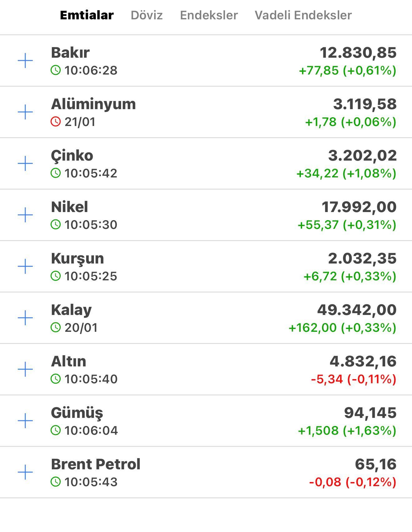Select the Emtialar tab
Viewport: 412px width, 532px height.
[87, 15]
